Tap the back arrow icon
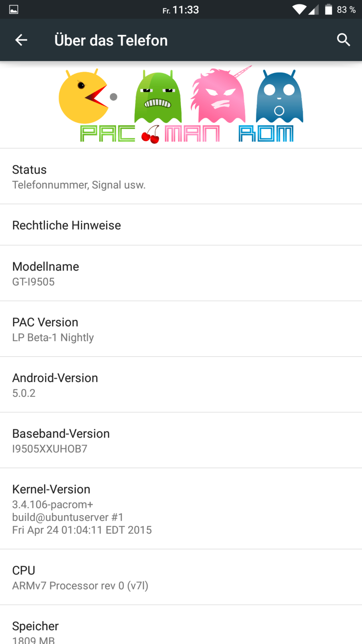Viewport: 362px width, 644px height. 21,40
